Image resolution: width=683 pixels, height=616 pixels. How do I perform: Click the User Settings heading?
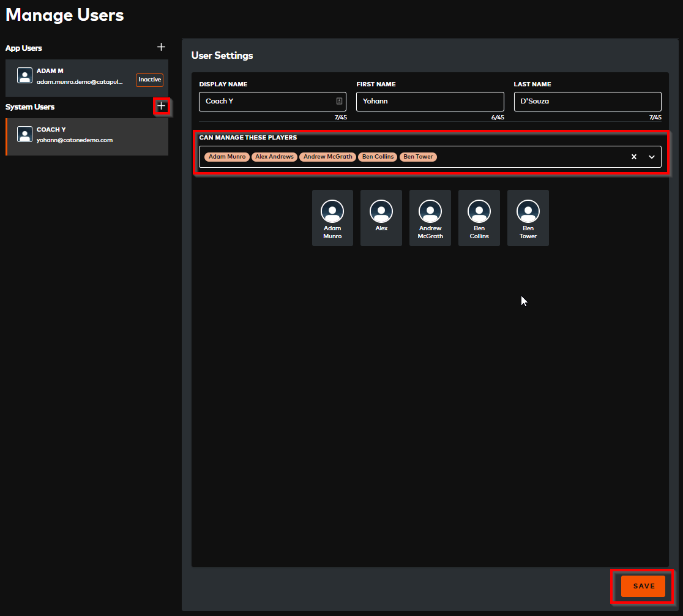222,56
